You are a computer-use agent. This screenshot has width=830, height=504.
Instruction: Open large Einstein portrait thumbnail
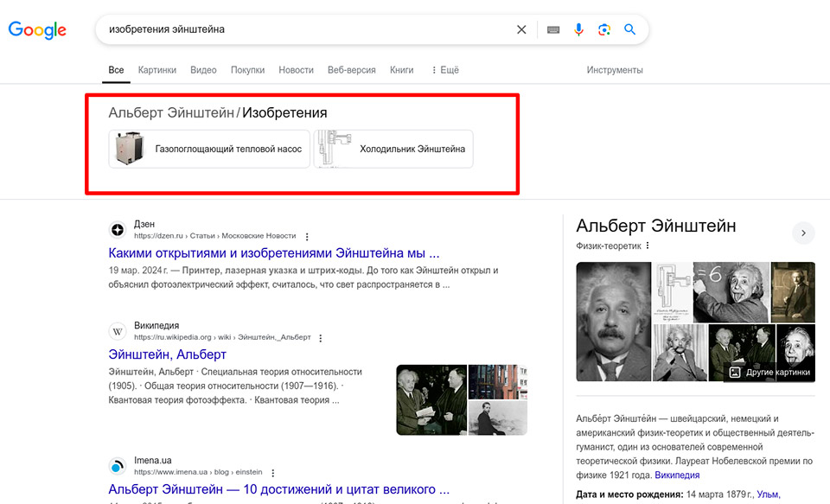coord(614,322)
